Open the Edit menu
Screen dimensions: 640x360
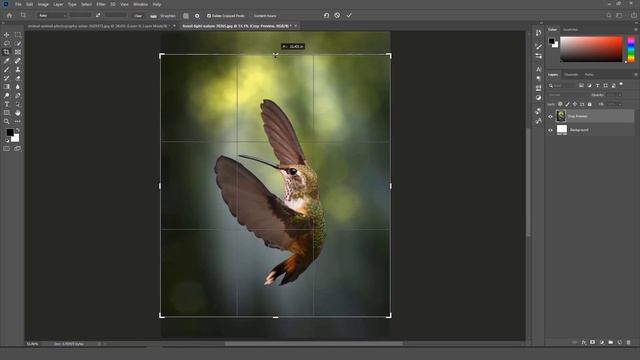(x=30, y=4)
